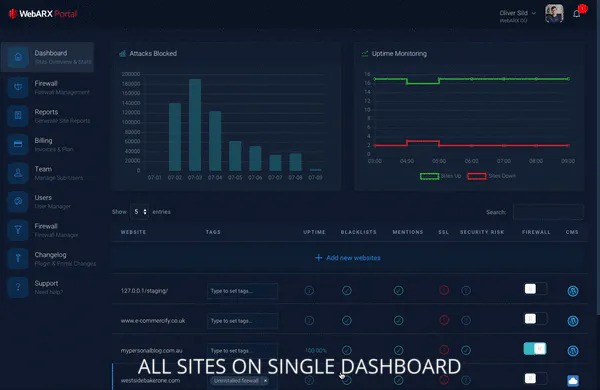
Task: Open the Dashboard home icon
Action: click(18, 57)
